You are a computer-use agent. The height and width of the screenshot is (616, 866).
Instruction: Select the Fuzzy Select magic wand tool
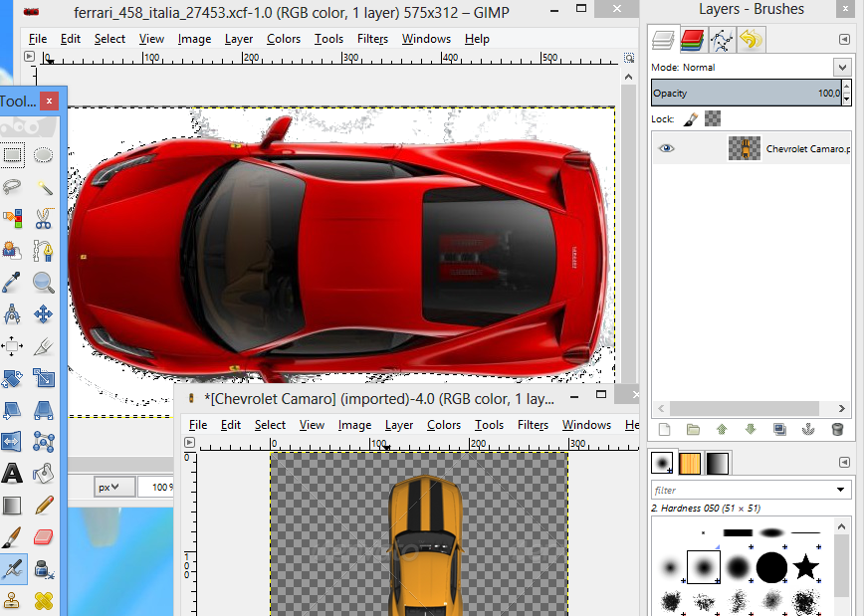(43, 186)
